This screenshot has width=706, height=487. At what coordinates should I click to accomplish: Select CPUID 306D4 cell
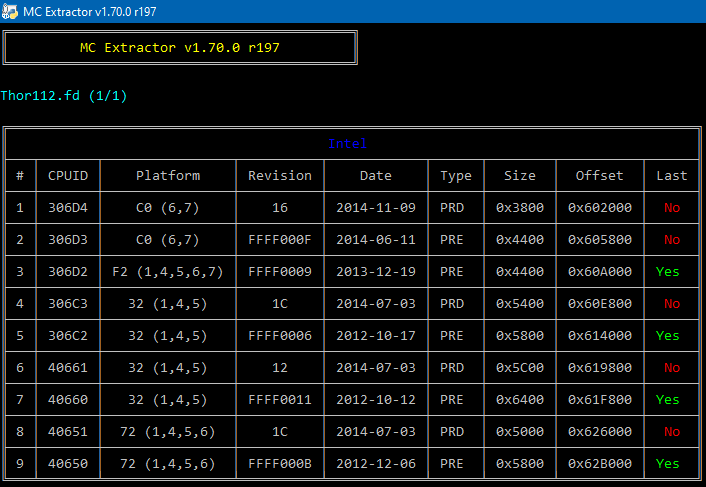point(68,207)
